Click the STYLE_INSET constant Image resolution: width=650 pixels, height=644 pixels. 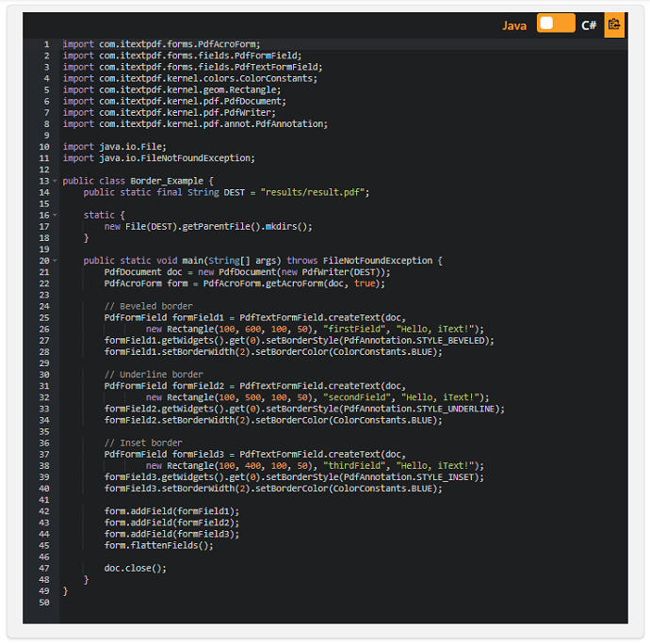[x=446, y=477]
